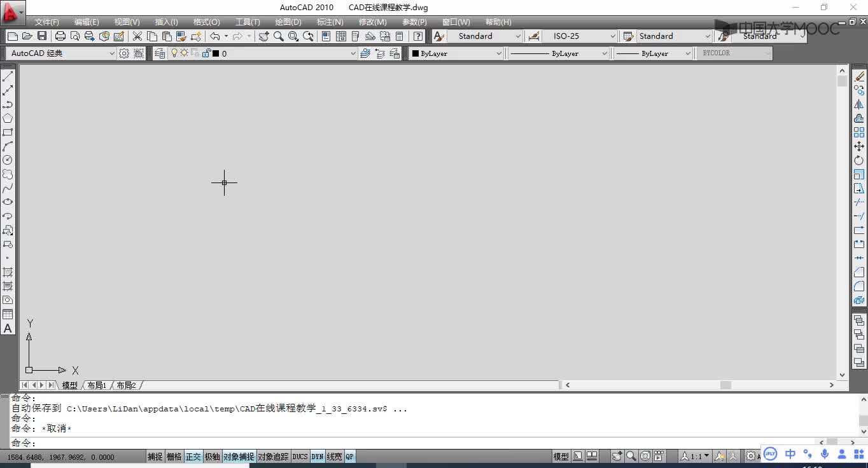
Task: Select the Revision Cloud tool
Action: click(8, 174)
